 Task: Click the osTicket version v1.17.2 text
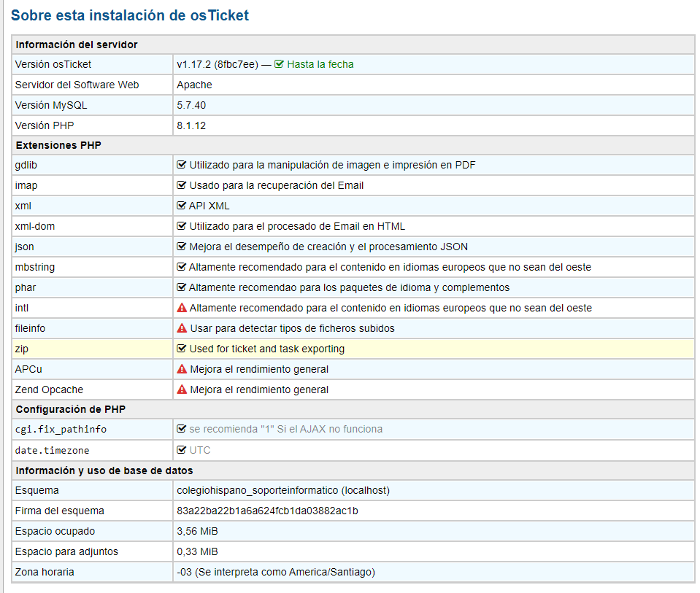pos(218,64)
